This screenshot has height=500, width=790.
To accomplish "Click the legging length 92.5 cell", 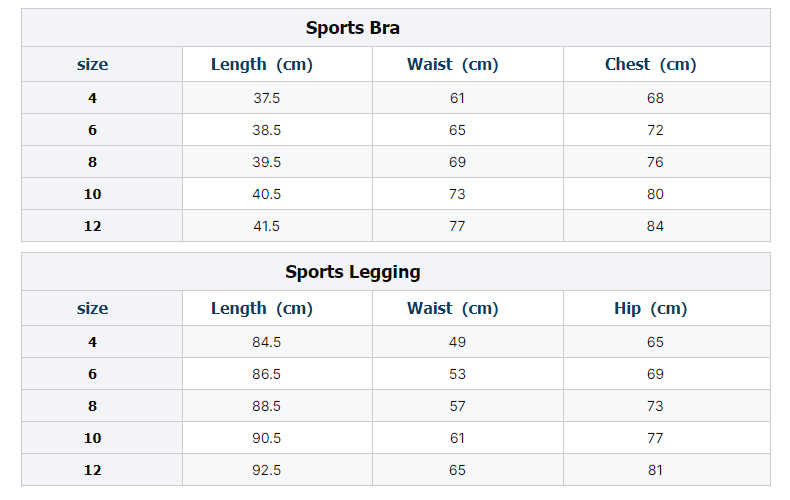I will 267,470.
